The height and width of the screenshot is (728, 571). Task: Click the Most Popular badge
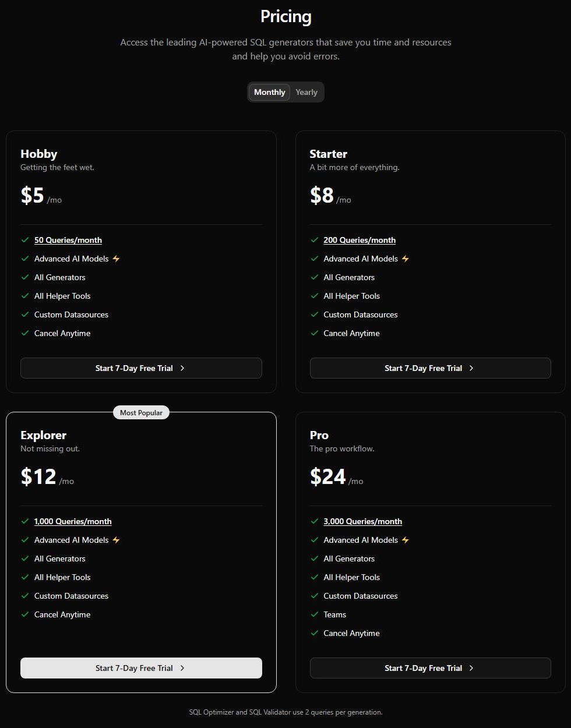[x=141, y=412]
